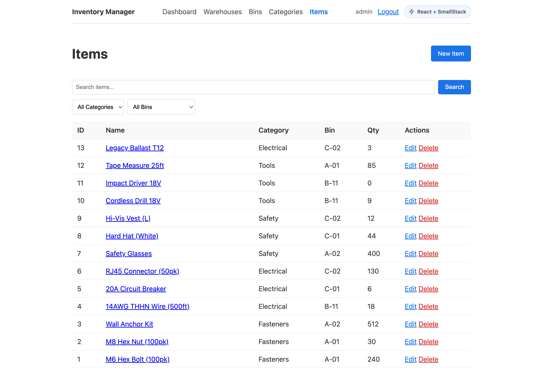Click the quantity value 512
The width and height of the screenshot is (543, 392).
coord(373,324)
